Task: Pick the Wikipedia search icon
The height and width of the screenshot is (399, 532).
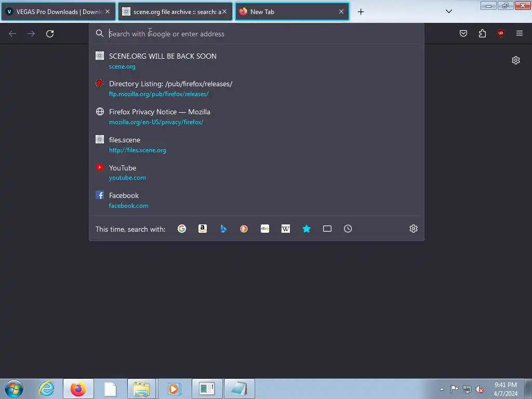Action: point(286,229)
